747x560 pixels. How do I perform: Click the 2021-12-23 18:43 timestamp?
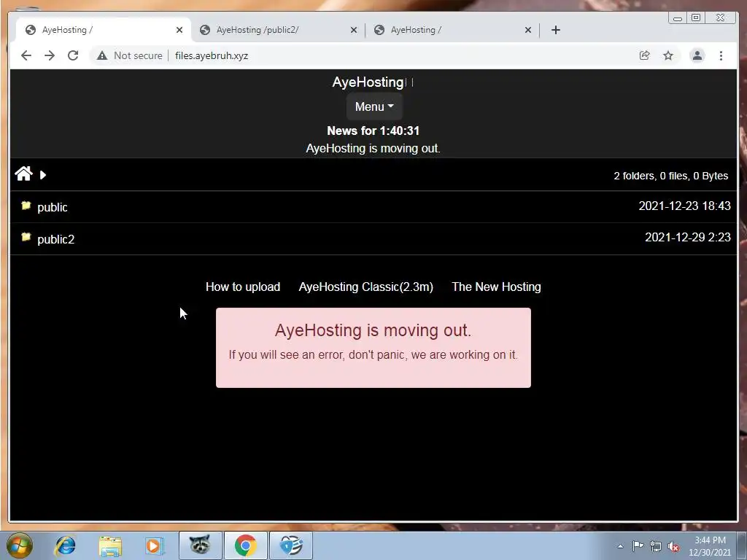point(684,206)
